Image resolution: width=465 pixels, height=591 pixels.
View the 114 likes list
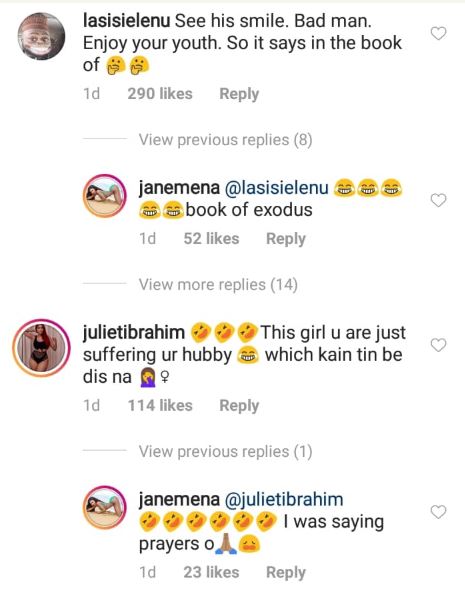click(x=160, y=405)
